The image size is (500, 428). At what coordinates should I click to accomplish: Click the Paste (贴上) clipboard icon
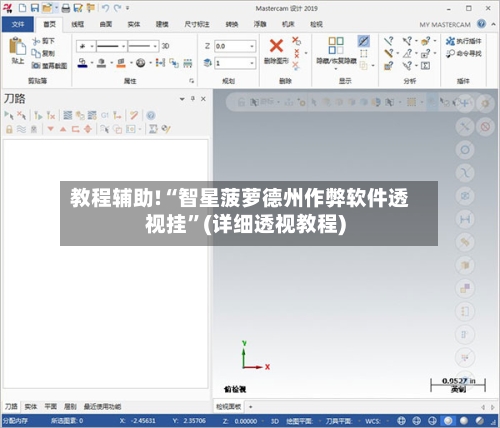click(x=17, y=46)
